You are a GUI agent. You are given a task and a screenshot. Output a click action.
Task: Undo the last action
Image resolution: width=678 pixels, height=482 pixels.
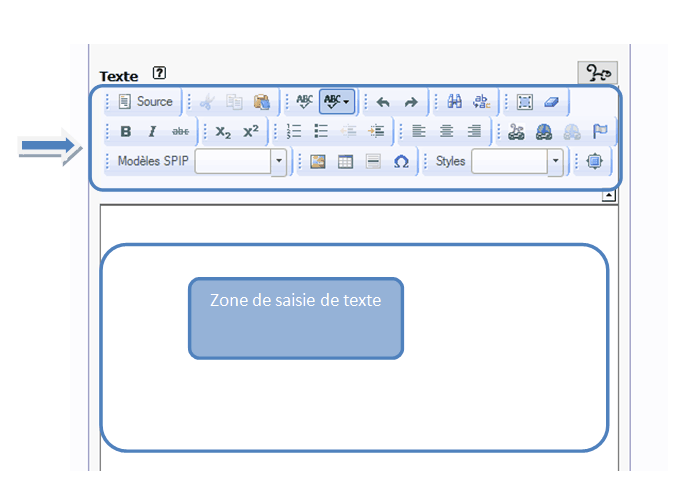tap(383, 102)
